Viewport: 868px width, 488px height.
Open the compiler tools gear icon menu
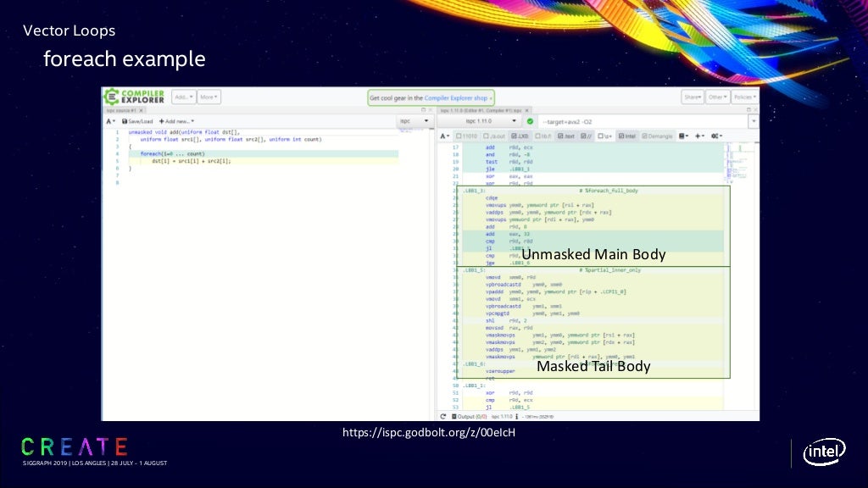pyautogui.click(x=716, y=136)
